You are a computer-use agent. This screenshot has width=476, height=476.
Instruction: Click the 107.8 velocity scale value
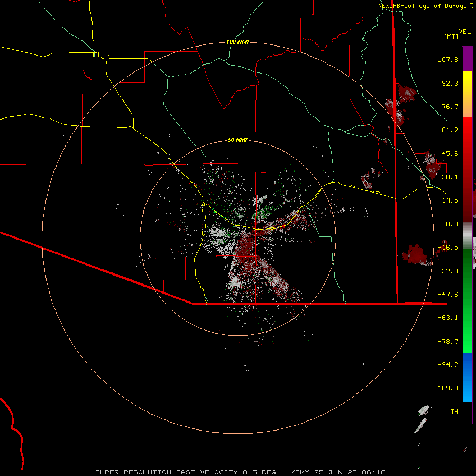(x=448, y=59)
